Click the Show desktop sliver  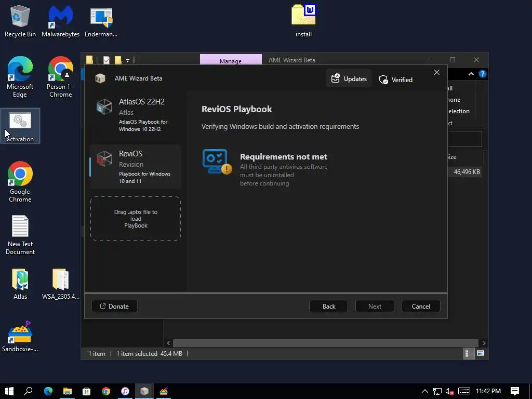coord(530,391)
